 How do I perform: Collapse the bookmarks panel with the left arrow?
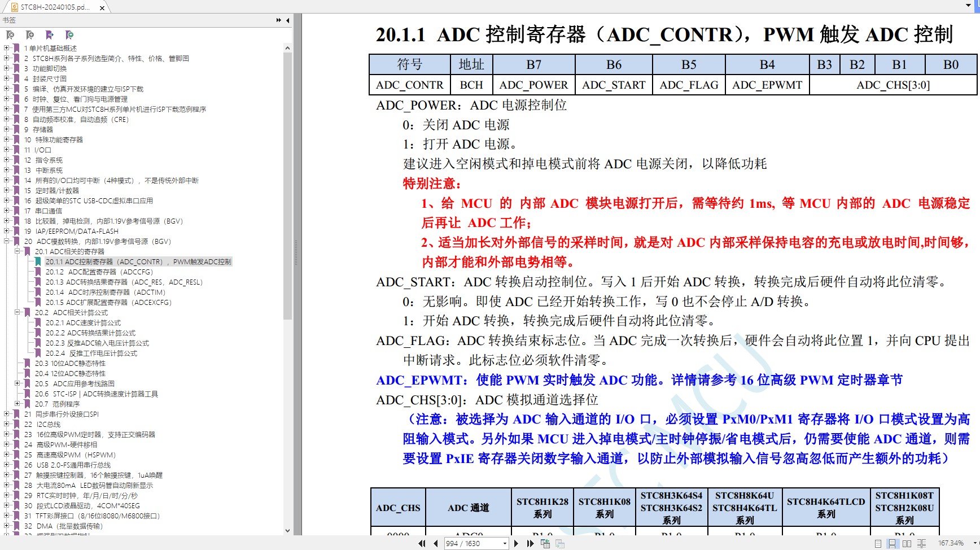[288, 20]
